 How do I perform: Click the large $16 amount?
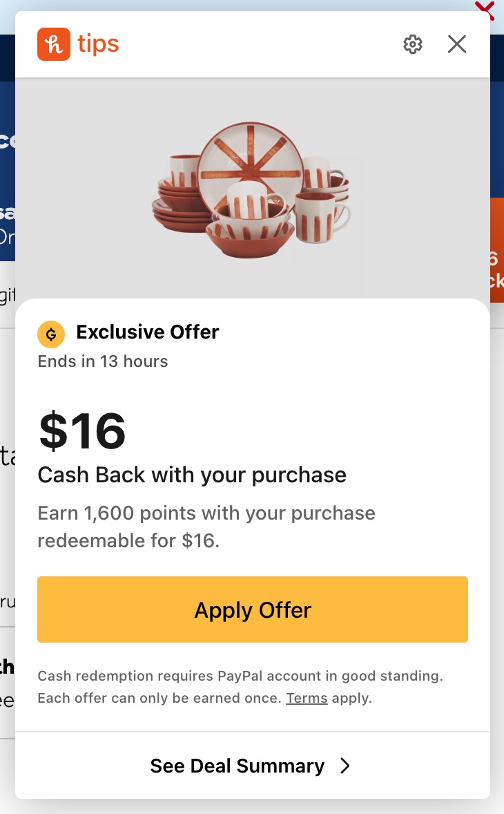[x=82, y=430]
